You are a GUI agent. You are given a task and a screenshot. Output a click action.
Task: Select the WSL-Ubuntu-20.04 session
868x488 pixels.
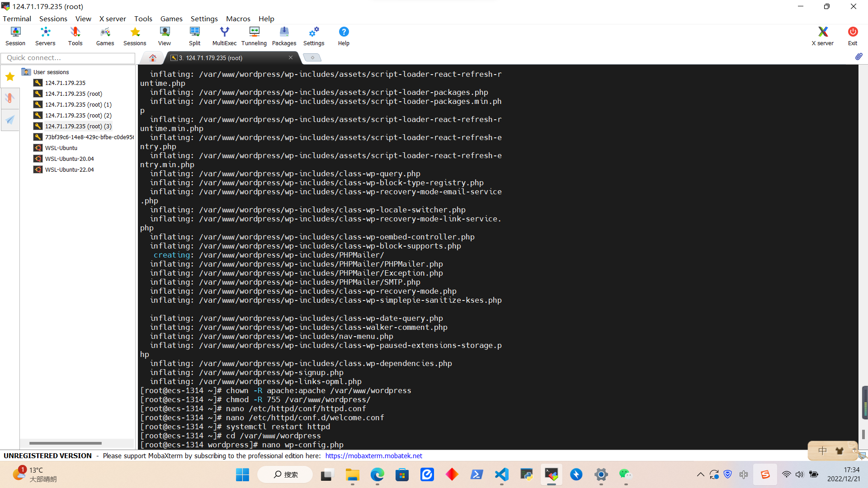(x=69, y=159)
